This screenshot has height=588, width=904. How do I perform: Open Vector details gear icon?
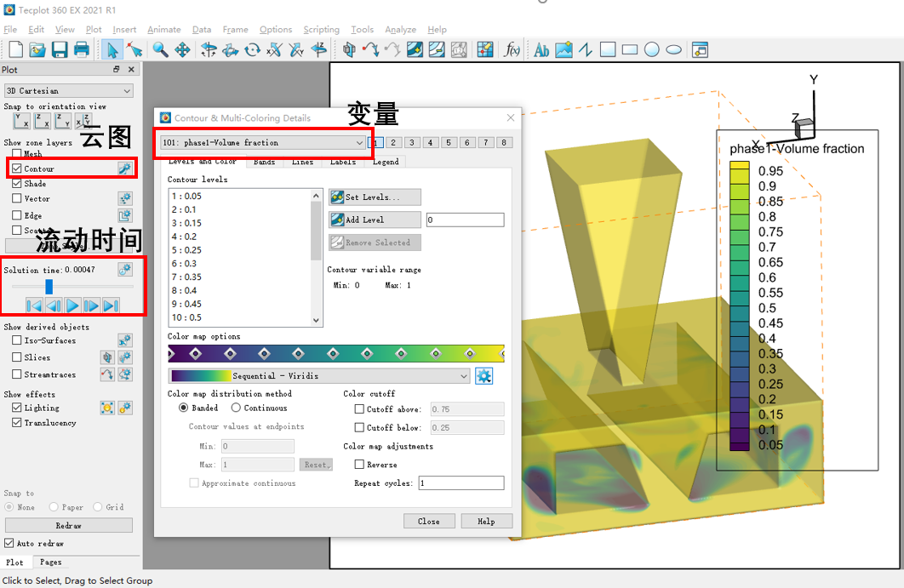point(124,199)
